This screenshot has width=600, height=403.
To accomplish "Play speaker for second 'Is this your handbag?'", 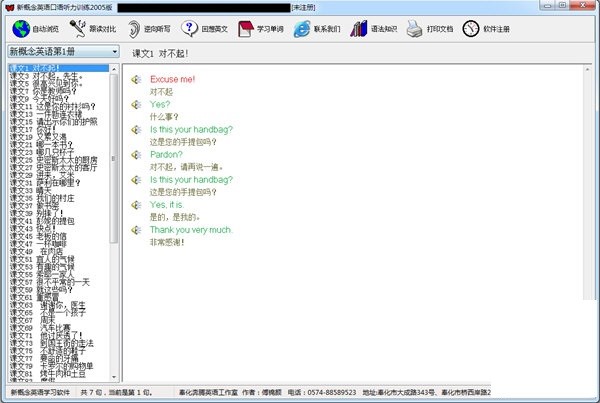I will tap(136, 180).
